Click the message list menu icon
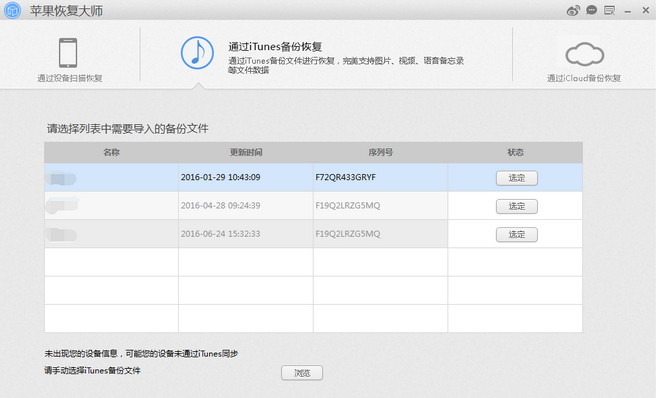The image size is (656, 398). click(610, 10)
